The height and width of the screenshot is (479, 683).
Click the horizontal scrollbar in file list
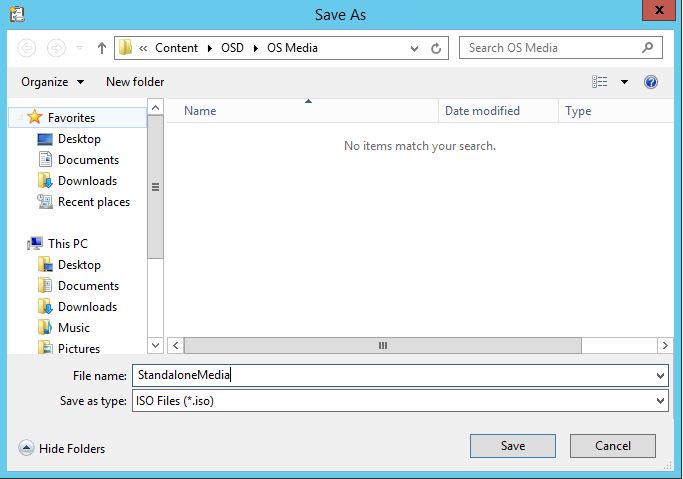tap(382, 345)
